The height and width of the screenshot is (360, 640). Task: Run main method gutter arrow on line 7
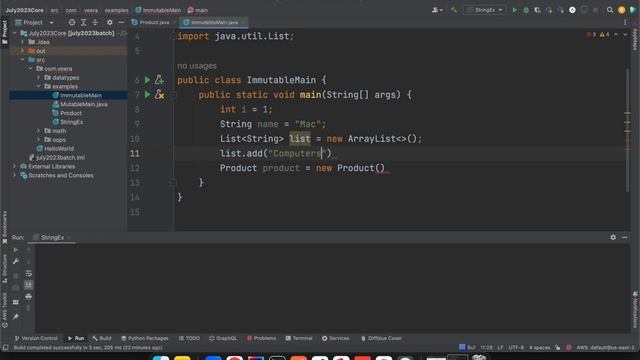147,95
